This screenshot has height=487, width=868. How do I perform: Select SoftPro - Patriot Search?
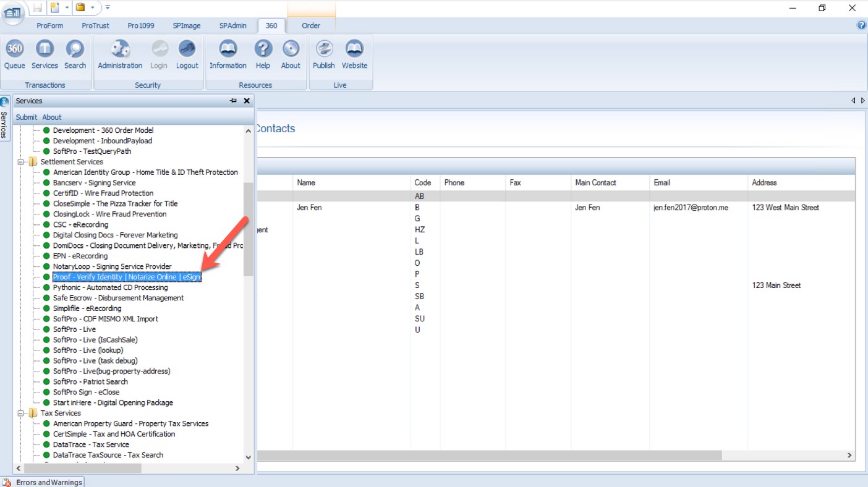click(90, 382)
